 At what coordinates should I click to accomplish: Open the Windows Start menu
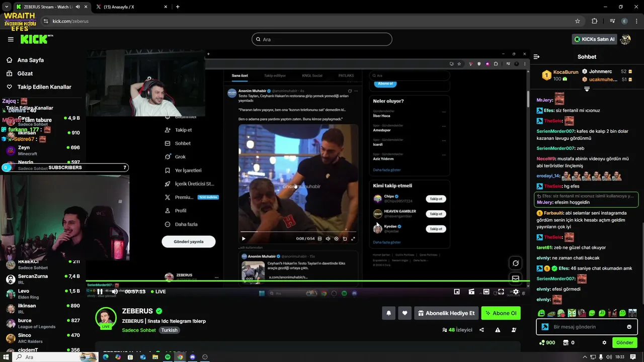tap(6, 357)
